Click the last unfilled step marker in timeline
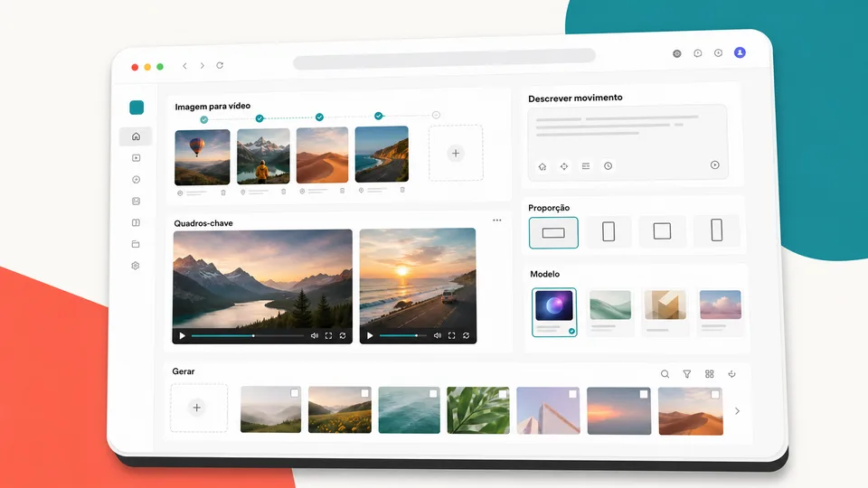The height and width of the screenshot is (488, 868). (436, 115)
